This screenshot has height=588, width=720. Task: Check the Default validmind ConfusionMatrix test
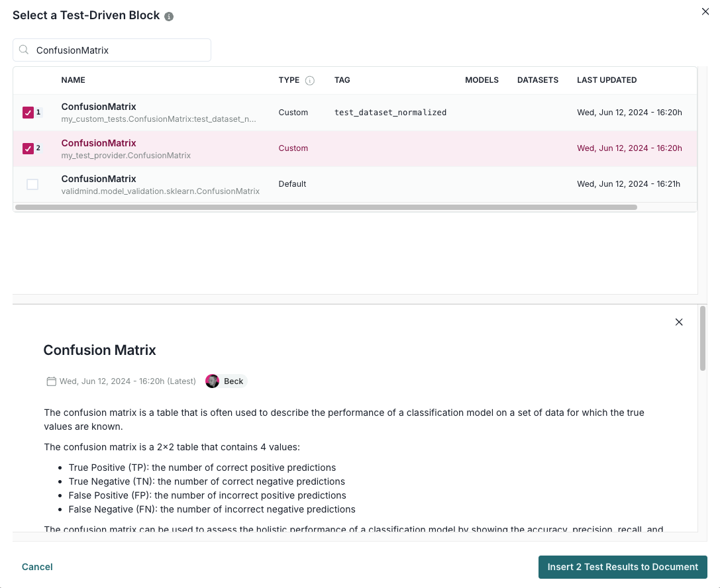32,184
